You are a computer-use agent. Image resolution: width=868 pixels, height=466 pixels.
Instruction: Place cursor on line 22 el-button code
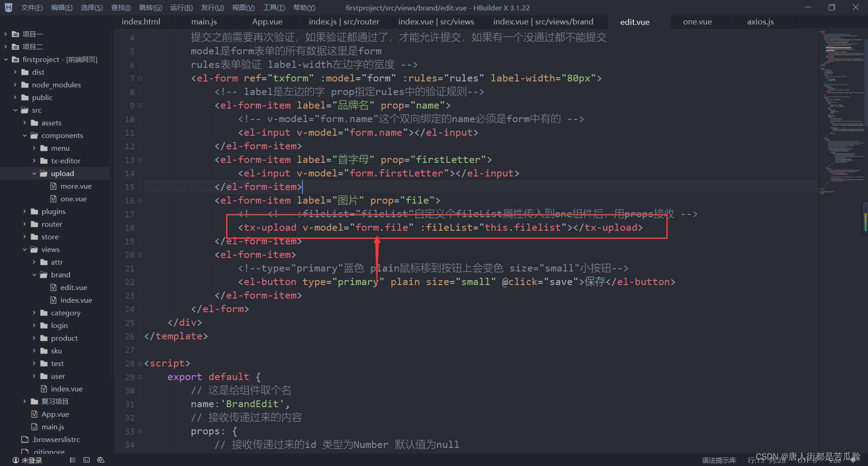tap(457, 282)
